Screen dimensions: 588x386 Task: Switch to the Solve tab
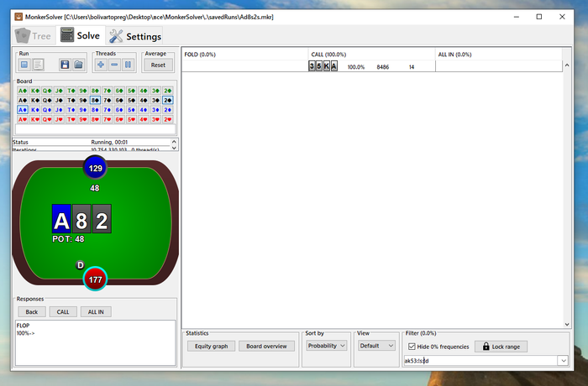(x=81, y=35)
